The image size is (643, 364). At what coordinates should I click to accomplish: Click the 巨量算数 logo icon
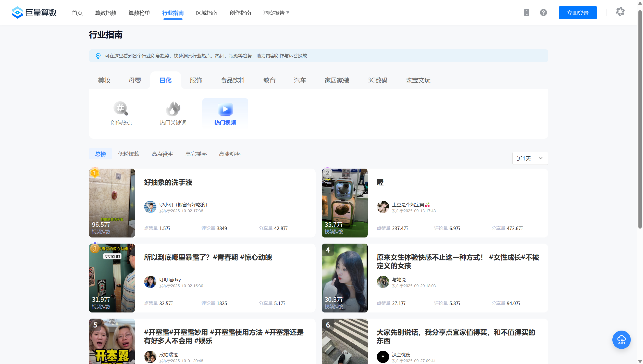(17, 12)
